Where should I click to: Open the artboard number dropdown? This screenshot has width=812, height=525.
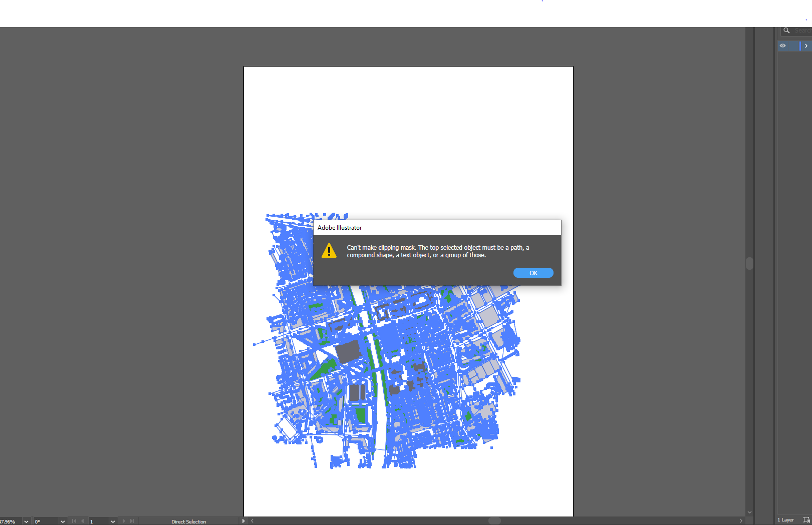tap(112, 521)
